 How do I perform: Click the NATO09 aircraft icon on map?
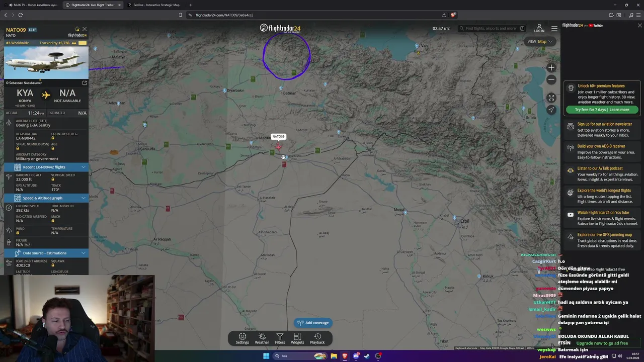[278, 146]
